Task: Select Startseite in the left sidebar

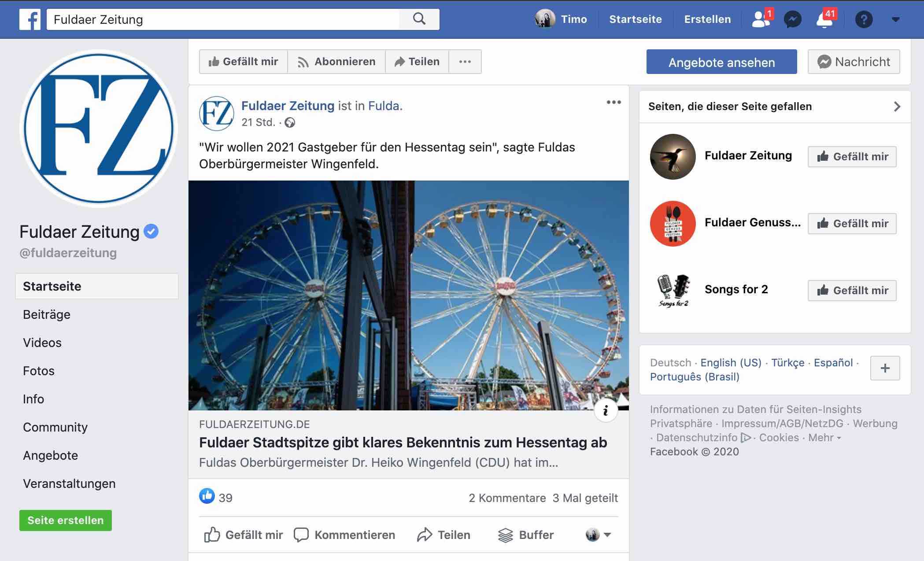Action: [97, 286]
